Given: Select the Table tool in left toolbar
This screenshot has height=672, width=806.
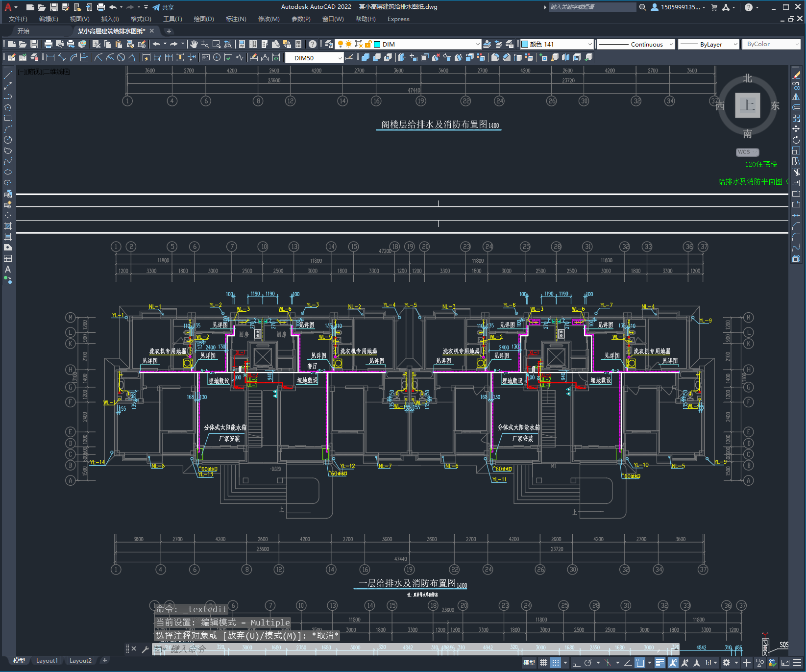Looking at the screenshot, I should coord(8,258).
